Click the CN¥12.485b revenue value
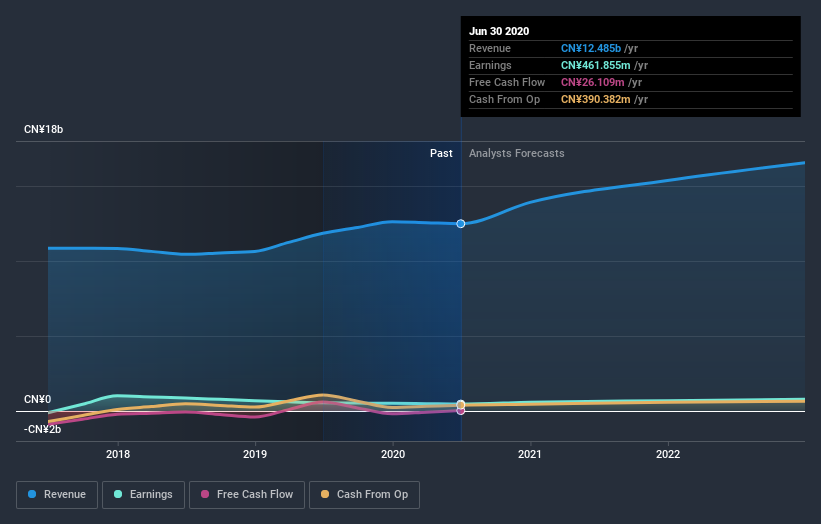The width and height of the screenshot is (821, 524). [591, 48]
